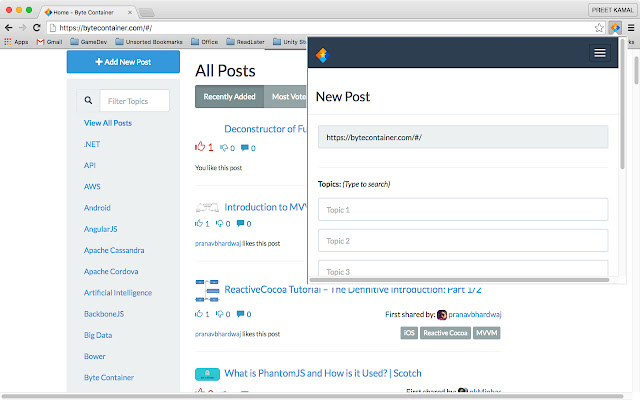The image size is (640, 400).
Task: Open View All Posts link
Action: pos(108,123)
